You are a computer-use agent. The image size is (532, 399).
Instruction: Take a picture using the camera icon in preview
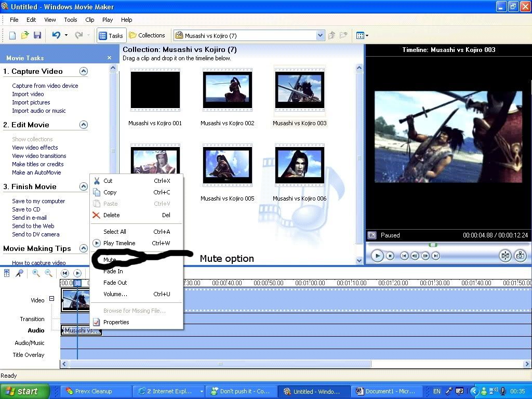[520, 256]
